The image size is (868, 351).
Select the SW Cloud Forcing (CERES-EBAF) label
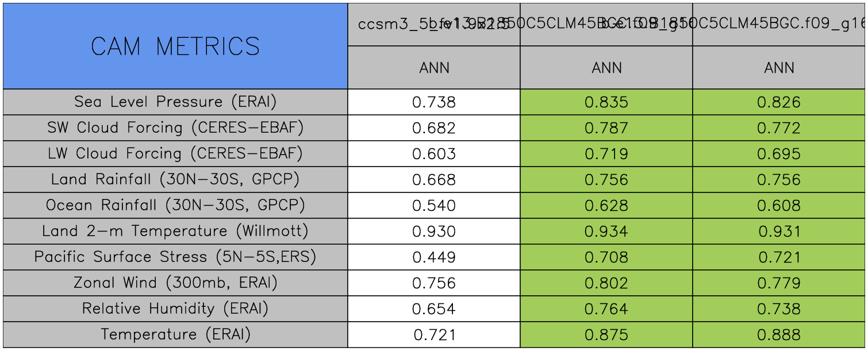pos(175,128)
